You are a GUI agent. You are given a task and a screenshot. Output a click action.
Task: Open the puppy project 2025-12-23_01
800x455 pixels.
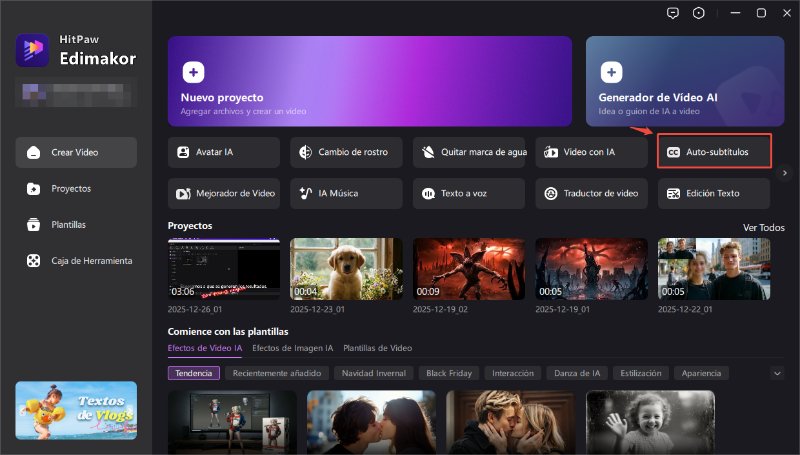point(346,269)
